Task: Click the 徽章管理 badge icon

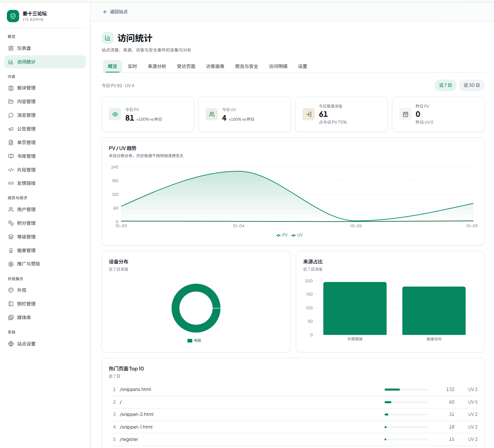Action: point(11,250)
